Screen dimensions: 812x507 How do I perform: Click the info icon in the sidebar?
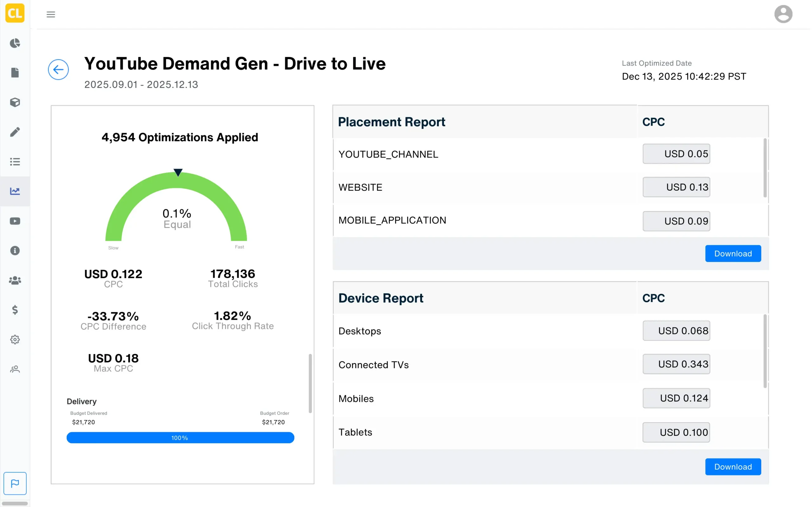(x=15, y=250)
